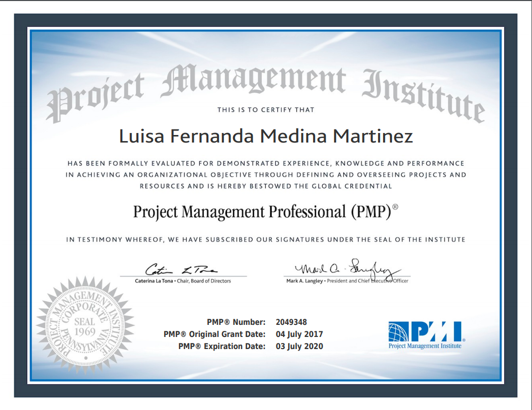Click 'Caterina La Tona • Chair, Board of Directors' caption
532x410 pixels.
pos(183,281)
